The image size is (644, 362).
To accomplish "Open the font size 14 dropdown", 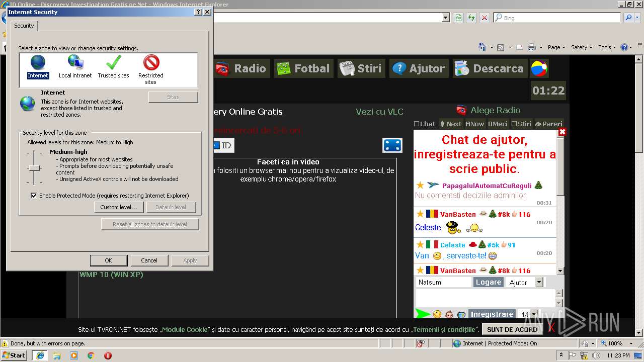I will (x=527, y=315).
